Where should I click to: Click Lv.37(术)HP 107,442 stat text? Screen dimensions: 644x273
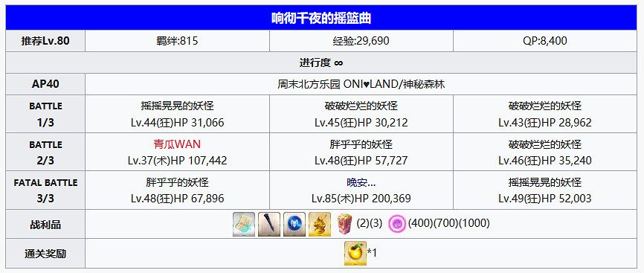(x=177, y=161)
